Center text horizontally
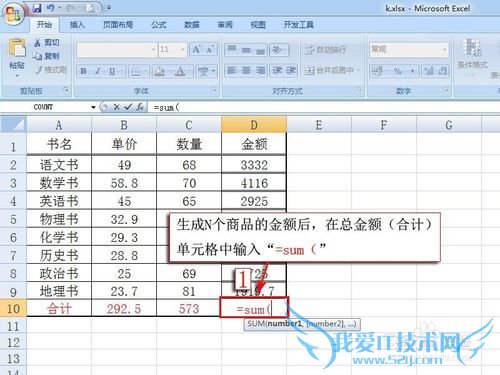 (x=246, y=70)
